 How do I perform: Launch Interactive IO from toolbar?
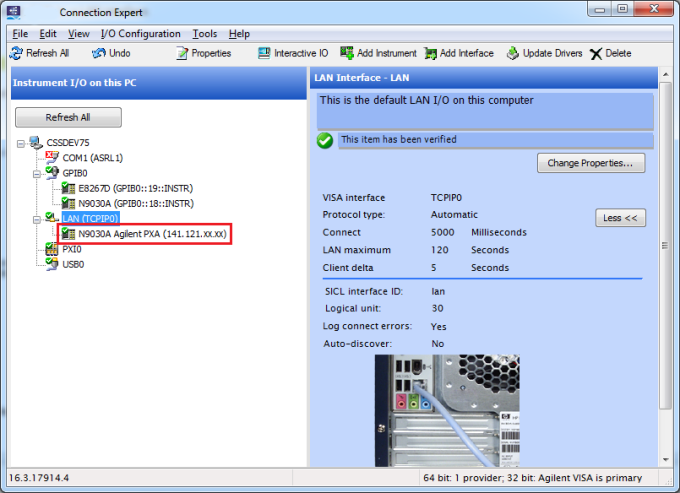tap(292, 53)
